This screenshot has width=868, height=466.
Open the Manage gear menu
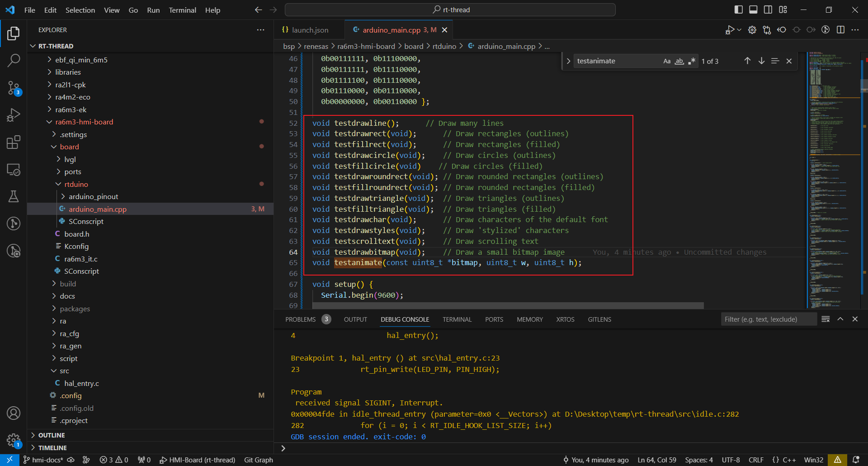point(14,440)
